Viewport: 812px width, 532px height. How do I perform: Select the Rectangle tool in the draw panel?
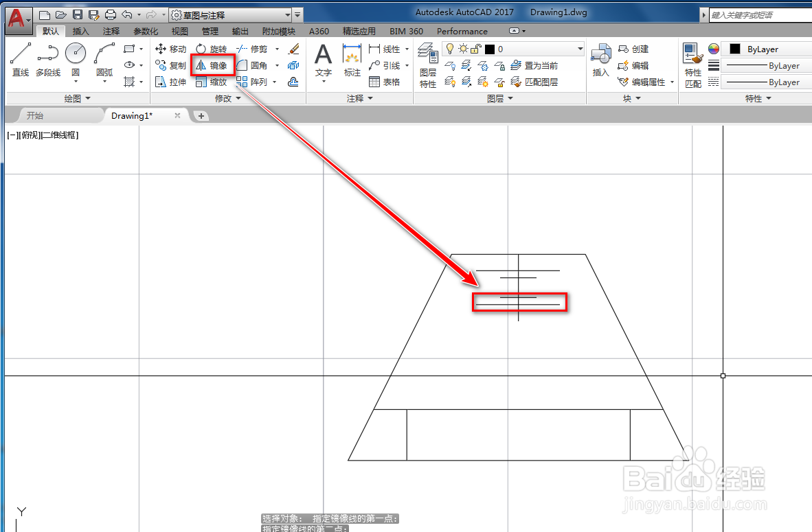click(129, 49)
